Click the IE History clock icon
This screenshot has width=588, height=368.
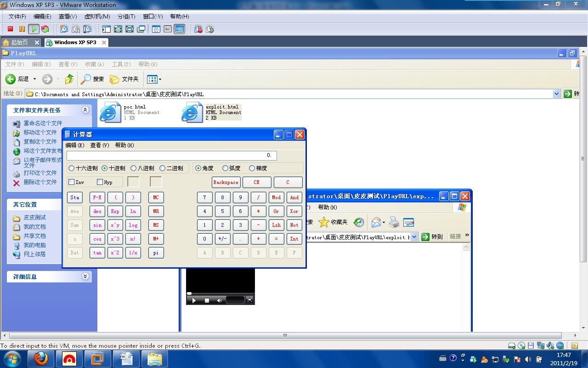(x=359, y=222)
